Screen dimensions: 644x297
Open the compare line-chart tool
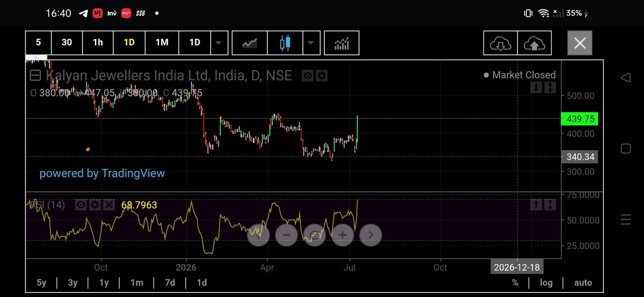(x=250, y=43)
